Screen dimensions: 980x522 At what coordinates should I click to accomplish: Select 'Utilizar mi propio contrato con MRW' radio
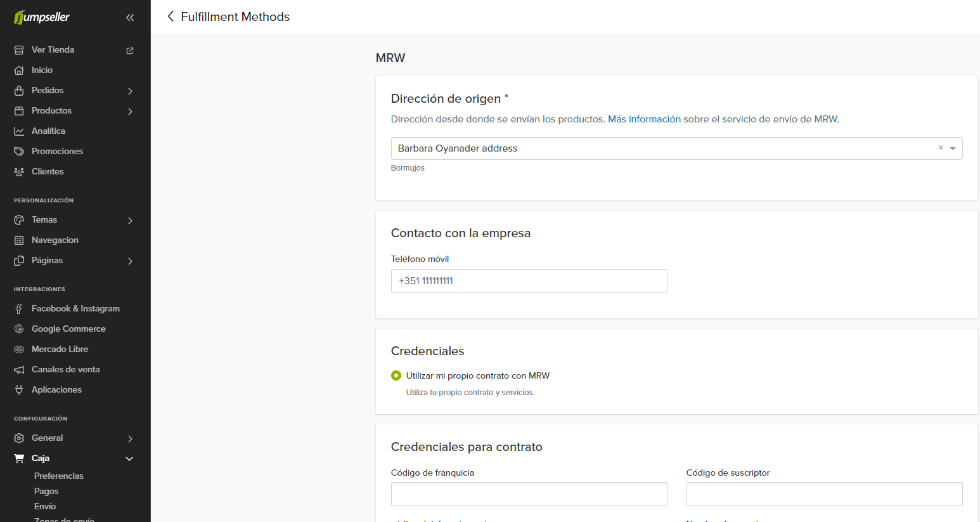[396, 375]
